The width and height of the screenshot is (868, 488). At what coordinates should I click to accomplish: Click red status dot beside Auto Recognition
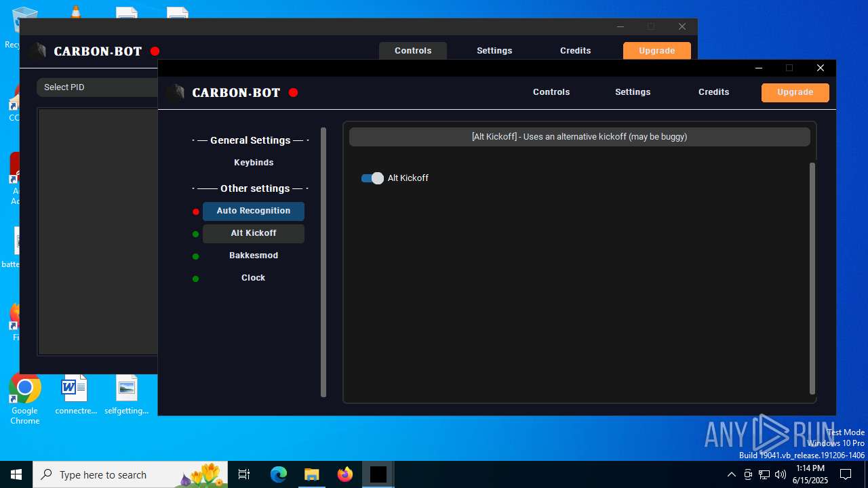pyautogui.click(x=196, y=212)
